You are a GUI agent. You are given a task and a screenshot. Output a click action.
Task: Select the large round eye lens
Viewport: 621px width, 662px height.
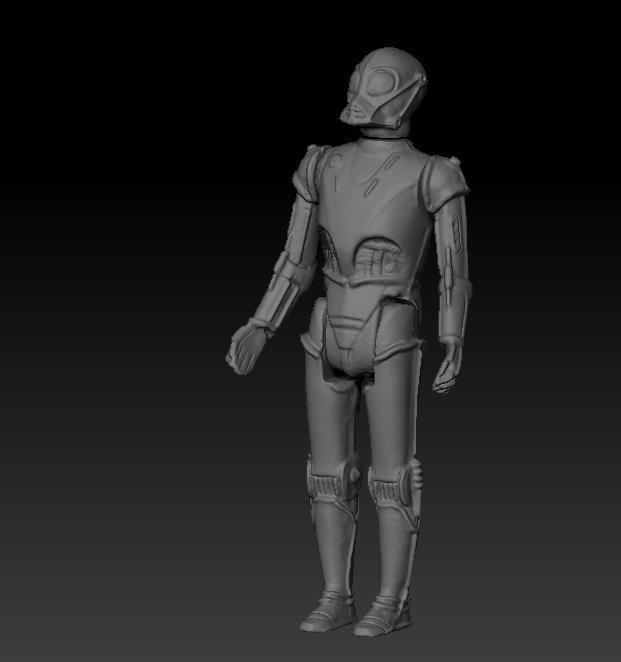click(x=382, y=82)
